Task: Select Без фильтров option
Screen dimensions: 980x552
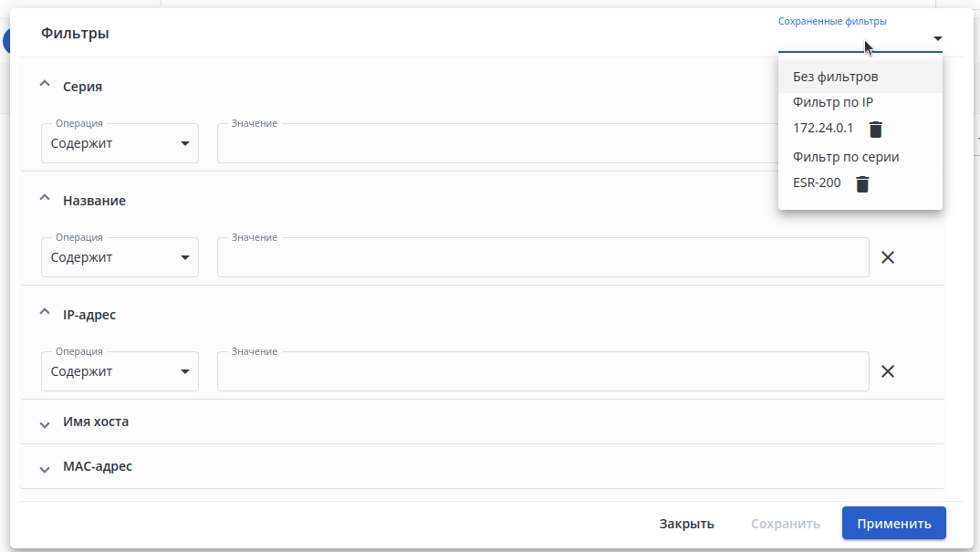Action: [836, 77]
